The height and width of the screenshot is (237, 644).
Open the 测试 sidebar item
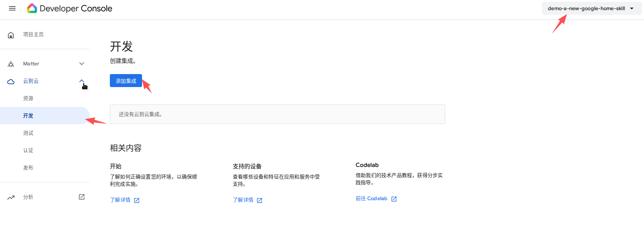(x=28, y=133)
